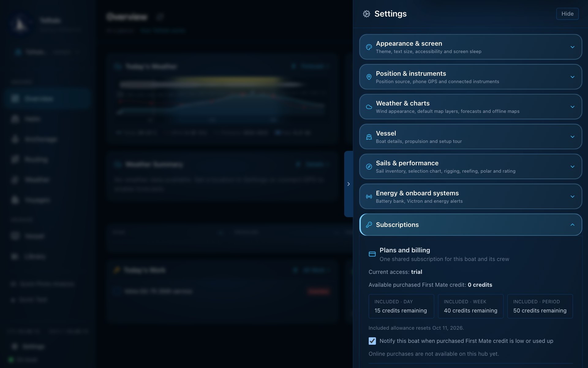Hide the Settings panel with Hide button

(x=567, y=14)
